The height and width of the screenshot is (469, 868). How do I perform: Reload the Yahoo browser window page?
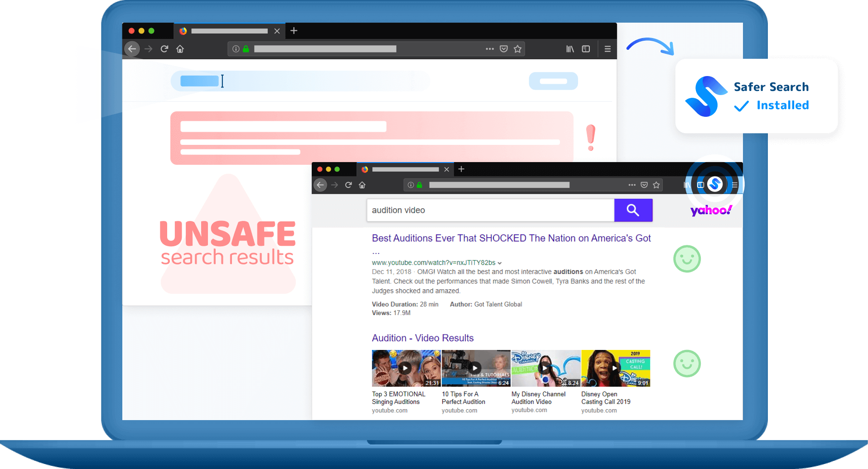pos(348,185)
